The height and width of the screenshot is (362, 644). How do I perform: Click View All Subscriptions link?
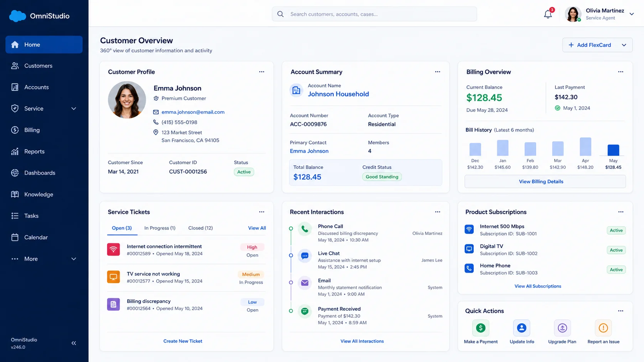click(538, 286)
